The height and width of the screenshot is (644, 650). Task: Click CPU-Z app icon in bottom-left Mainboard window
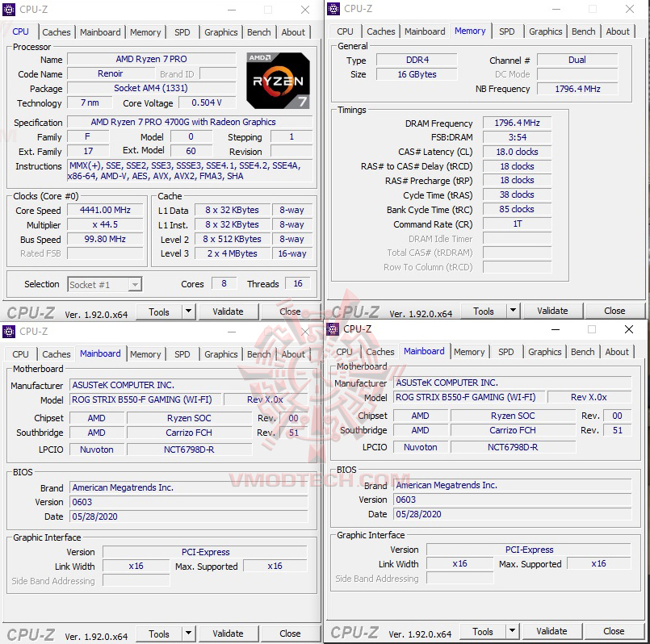[x=9, y=332]
